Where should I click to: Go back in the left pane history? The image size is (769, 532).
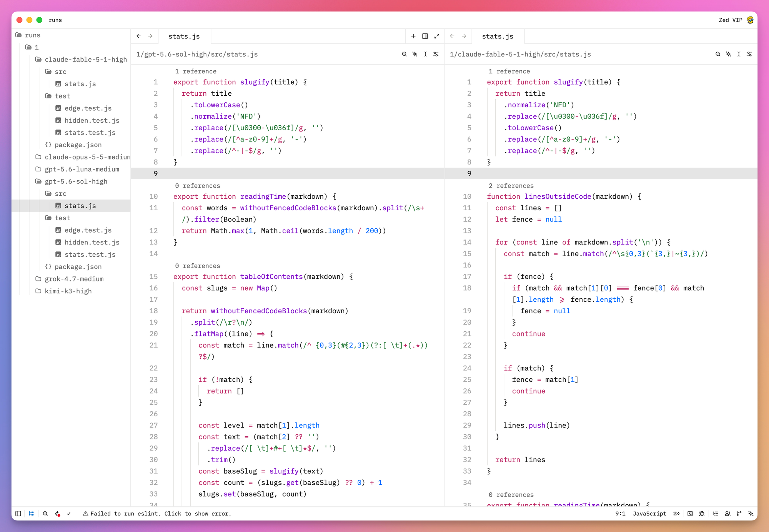(139, 36)
